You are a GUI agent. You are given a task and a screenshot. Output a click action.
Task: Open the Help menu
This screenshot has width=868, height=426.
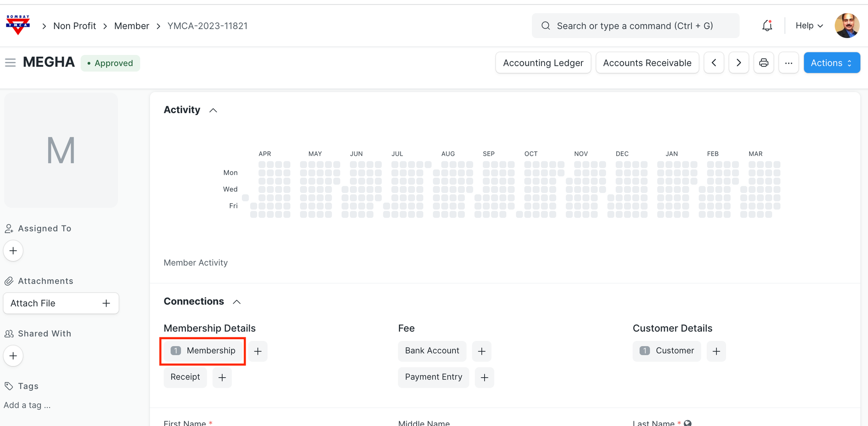coord(809,26)
